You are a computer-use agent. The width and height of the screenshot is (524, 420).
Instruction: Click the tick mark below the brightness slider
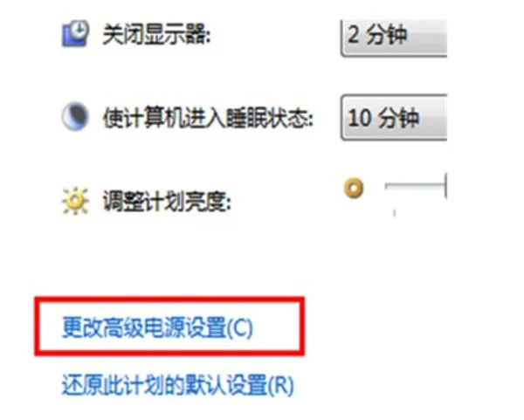pos(395,212)
